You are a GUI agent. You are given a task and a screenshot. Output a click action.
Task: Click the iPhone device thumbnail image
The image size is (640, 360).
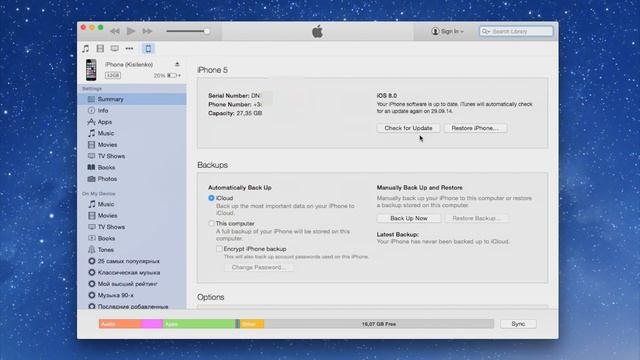click(91, 70)
